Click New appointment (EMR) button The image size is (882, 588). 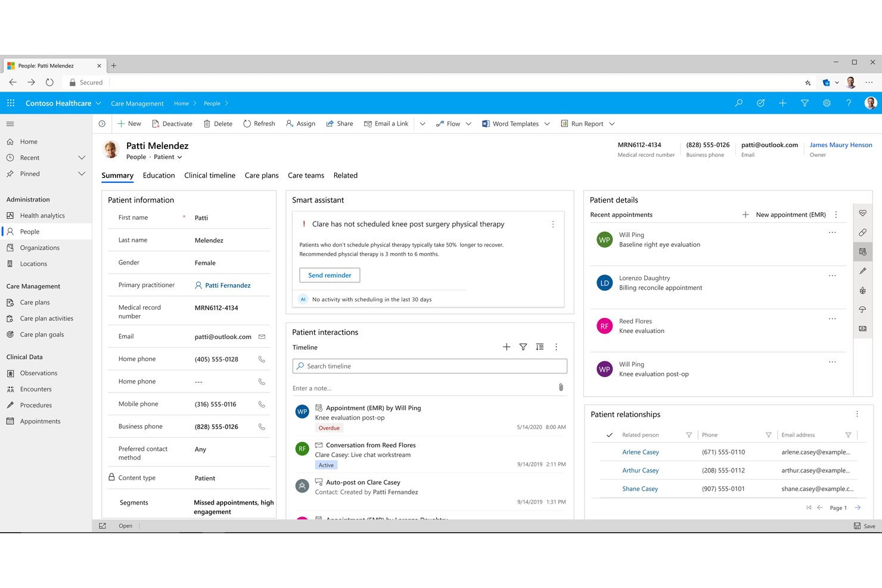tap(784, 214)
